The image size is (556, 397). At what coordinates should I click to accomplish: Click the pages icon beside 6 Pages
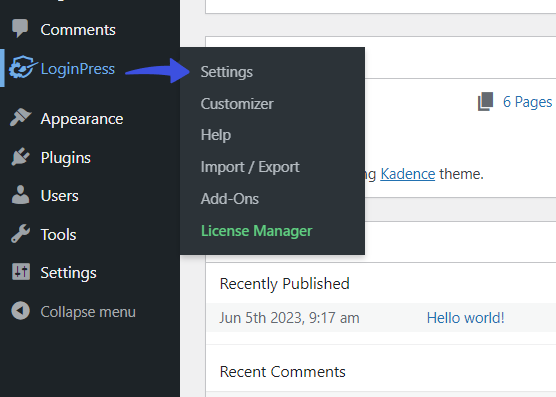[485, 102]
